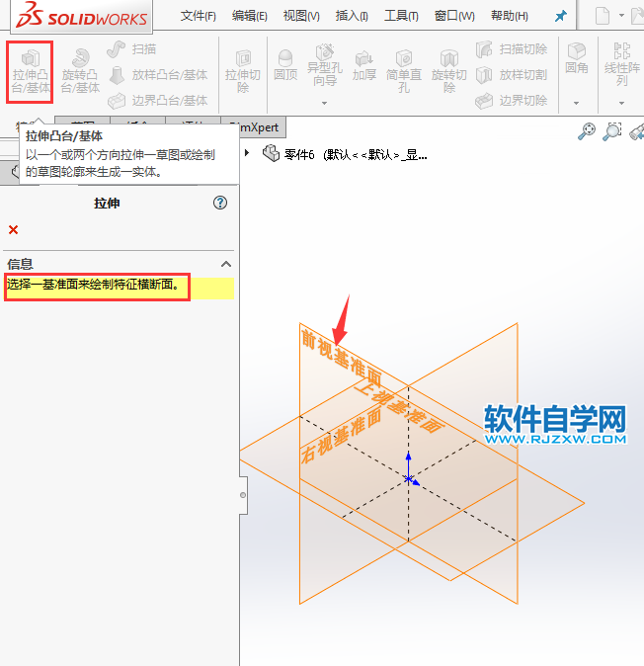Open the Hole Wizard (异型孔向导) tool
This screenshot has width=644, height=666.
click(x=325, y=65)
